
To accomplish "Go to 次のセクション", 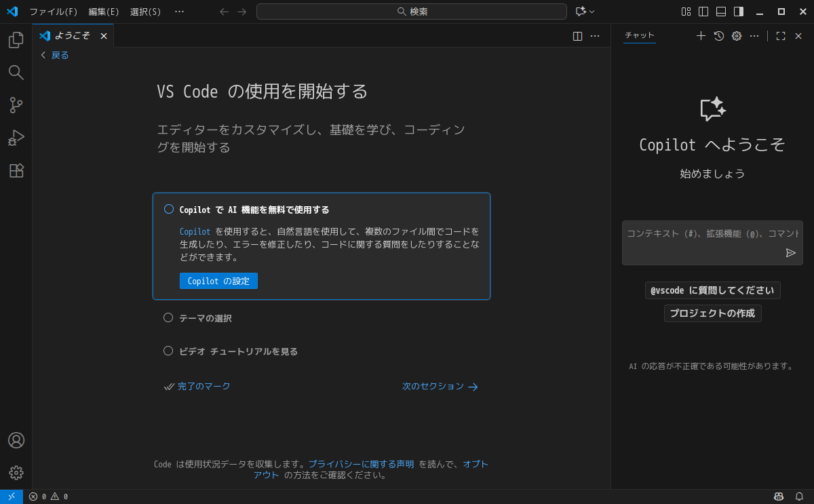I will tap(440, 386).
